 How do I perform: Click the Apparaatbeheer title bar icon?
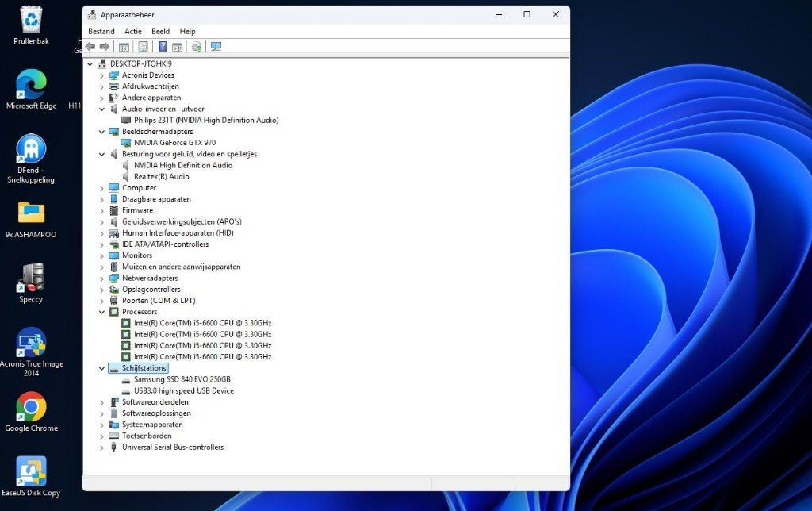pyautogui.click(x=92, y=14)
